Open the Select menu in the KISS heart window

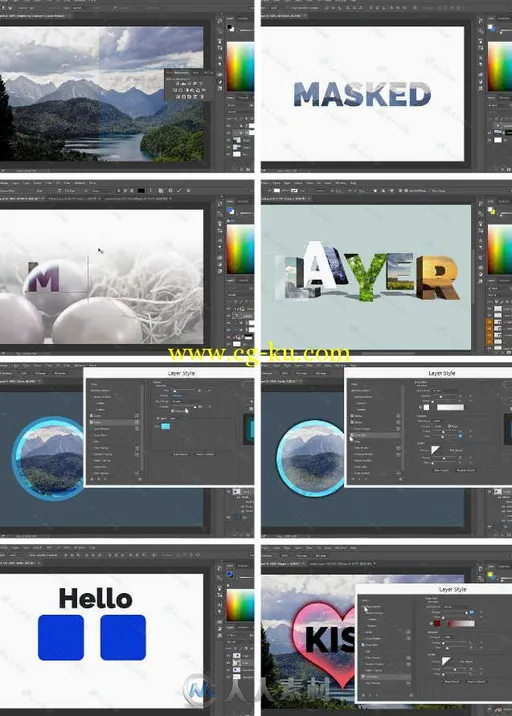coord(299,548)
